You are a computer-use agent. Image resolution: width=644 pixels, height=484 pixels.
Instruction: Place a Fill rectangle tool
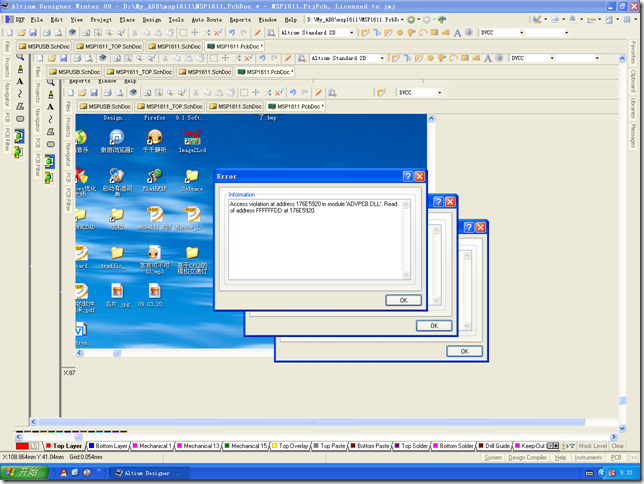point(434,32)
